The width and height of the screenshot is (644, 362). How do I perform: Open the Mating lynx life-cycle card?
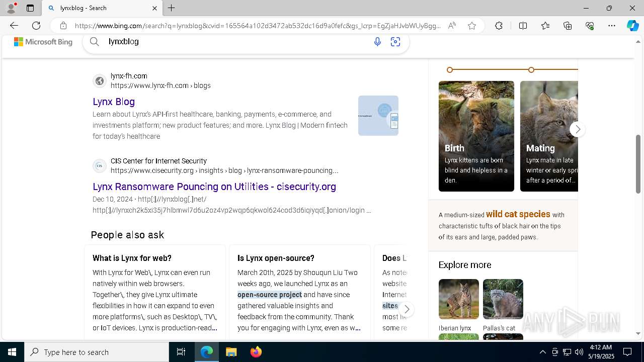pos(549,136)
